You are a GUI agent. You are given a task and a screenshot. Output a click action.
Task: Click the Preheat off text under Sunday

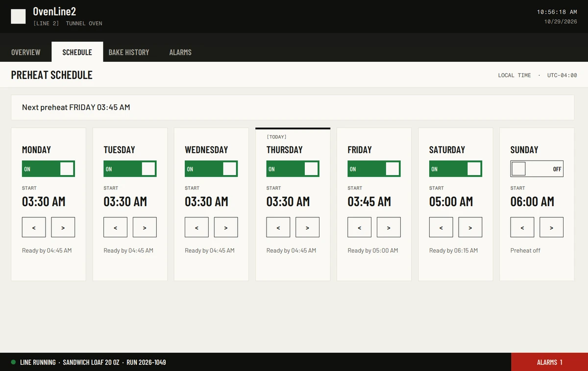click(x=525, y=251)
